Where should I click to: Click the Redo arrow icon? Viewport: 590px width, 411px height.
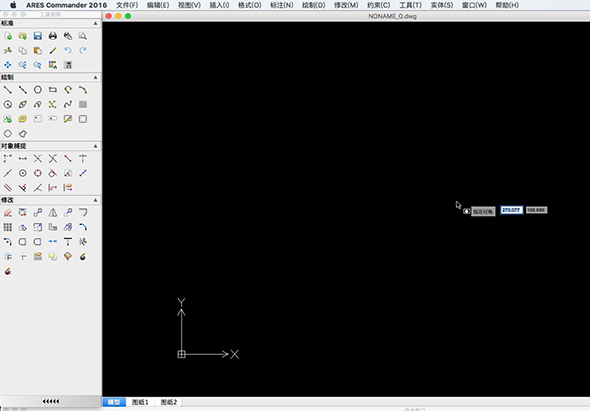point(83,50)
